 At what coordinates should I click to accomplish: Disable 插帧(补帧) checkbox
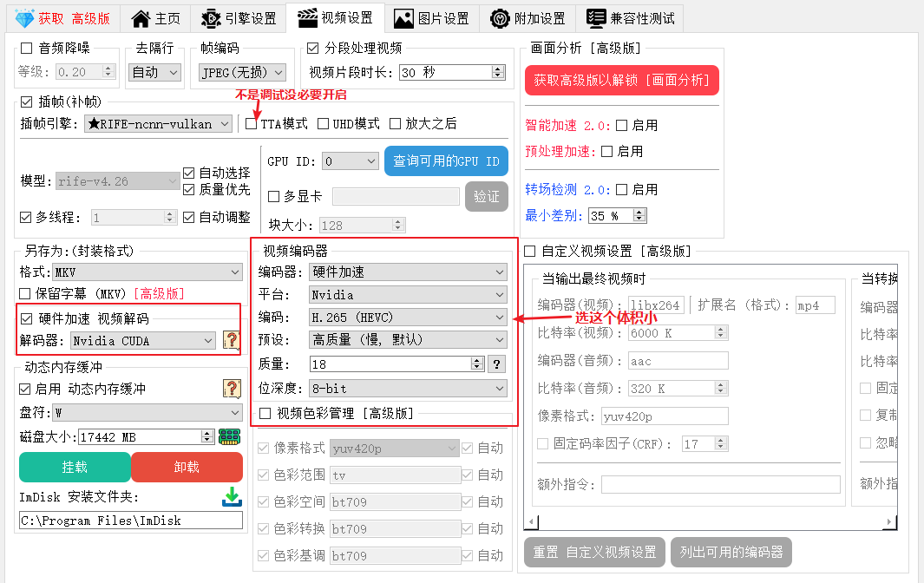(27, 102)
